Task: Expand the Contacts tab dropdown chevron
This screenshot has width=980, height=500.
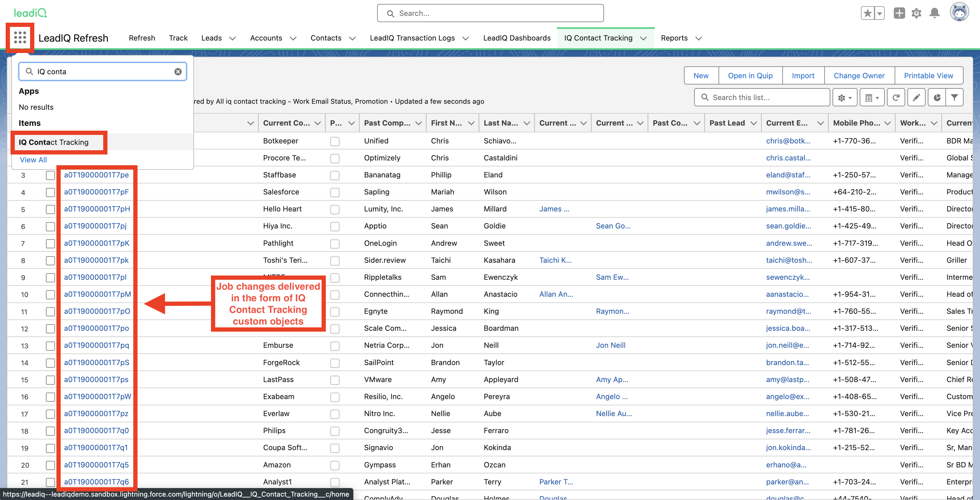Action: pyautogui.click(x=353, y=38)
